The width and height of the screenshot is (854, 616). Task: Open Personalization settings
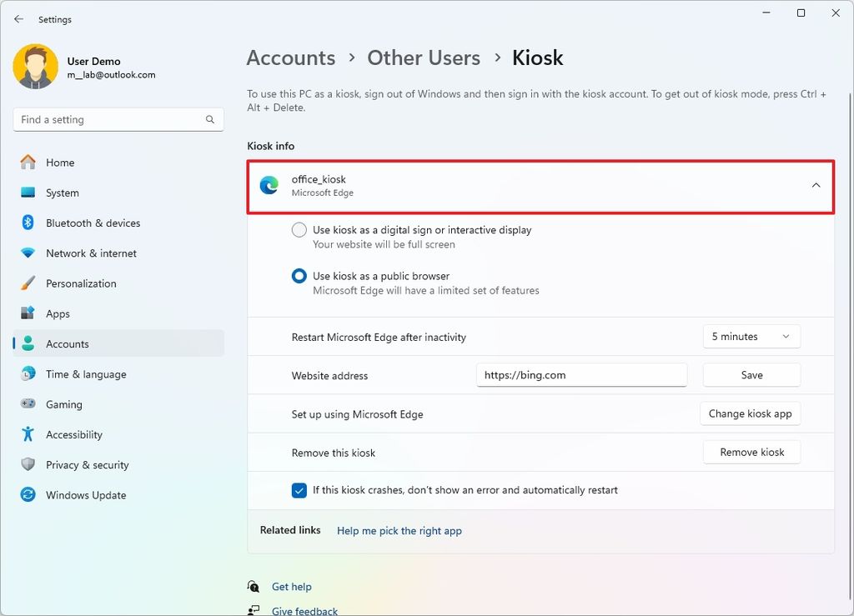81,283
